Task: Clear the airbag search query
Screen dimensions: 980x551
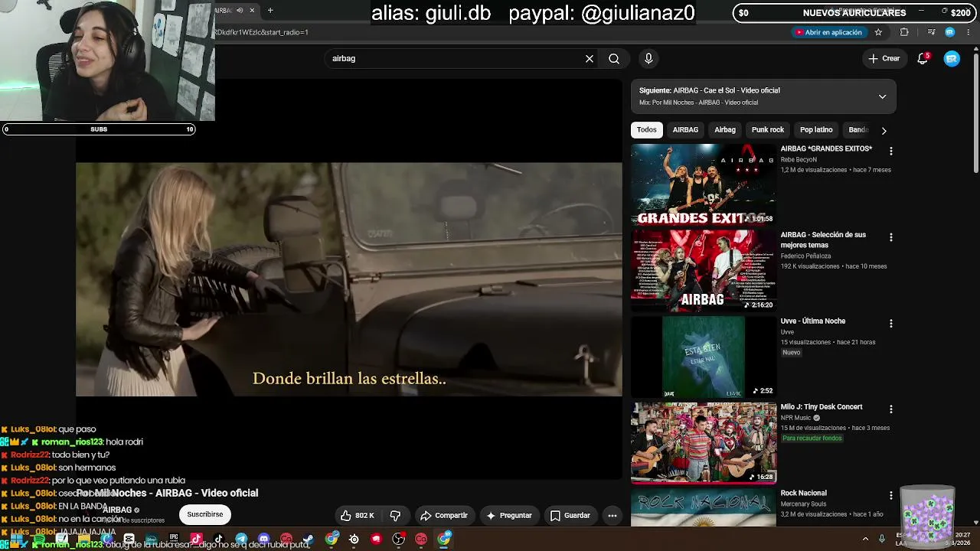Action: 590,58
